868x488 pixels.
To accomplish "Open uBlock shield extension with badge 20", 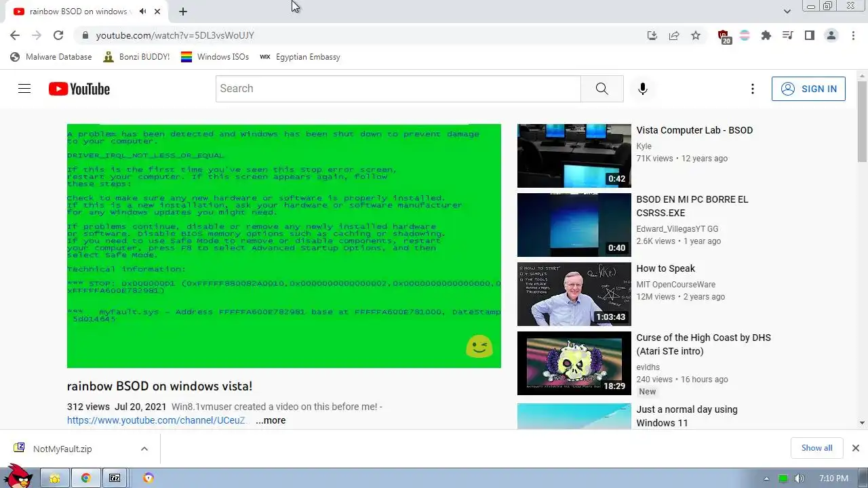I will point(724,37).
